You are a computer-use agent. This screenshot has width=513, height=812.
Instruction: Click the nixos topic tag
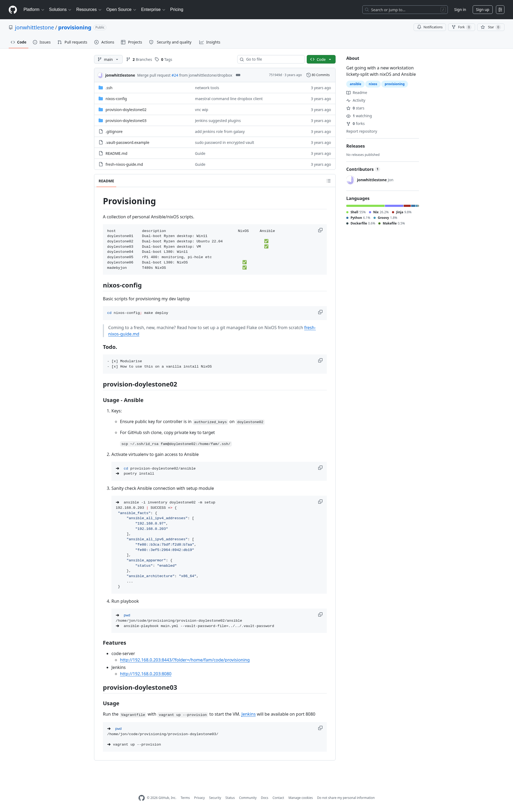tap(373, 84)
